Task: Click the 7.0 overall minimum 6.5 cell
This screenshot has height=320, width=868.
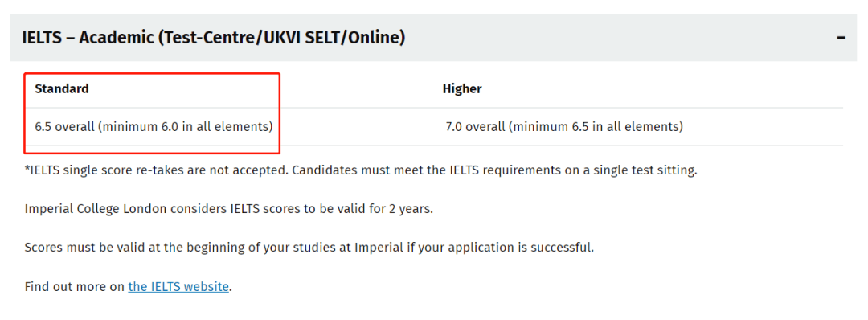Action: 565,127
